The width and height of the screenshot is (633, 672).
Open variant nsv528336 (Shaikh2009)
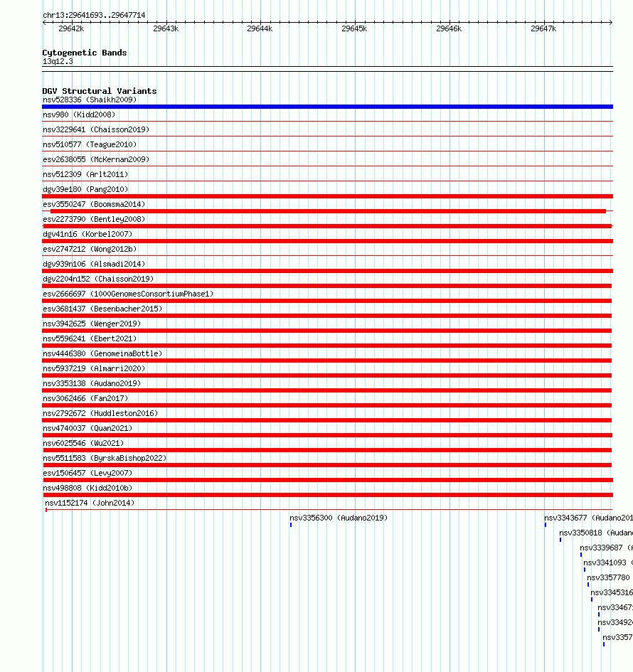tap(90, 100)
